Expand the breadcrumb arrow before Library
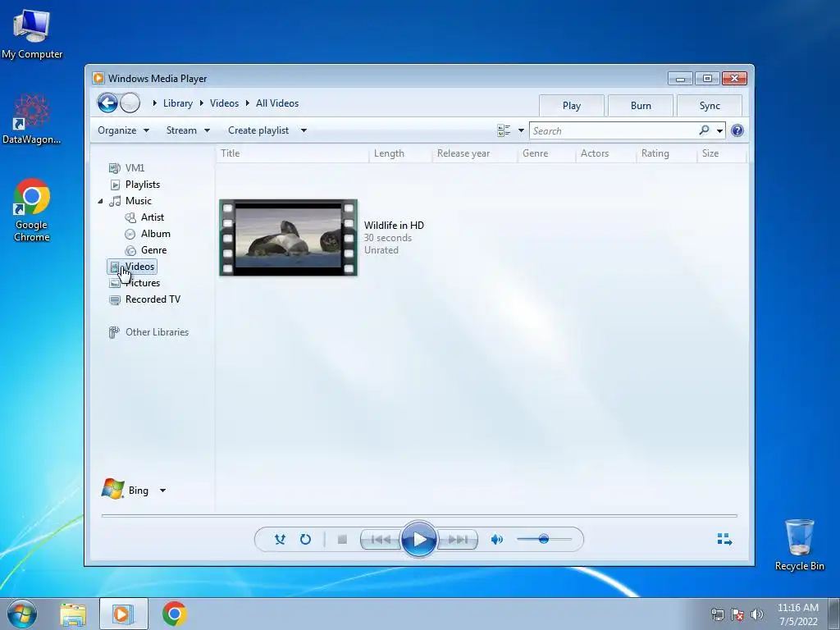Screen dimensions: 840x630 click(x=155, y=103)
